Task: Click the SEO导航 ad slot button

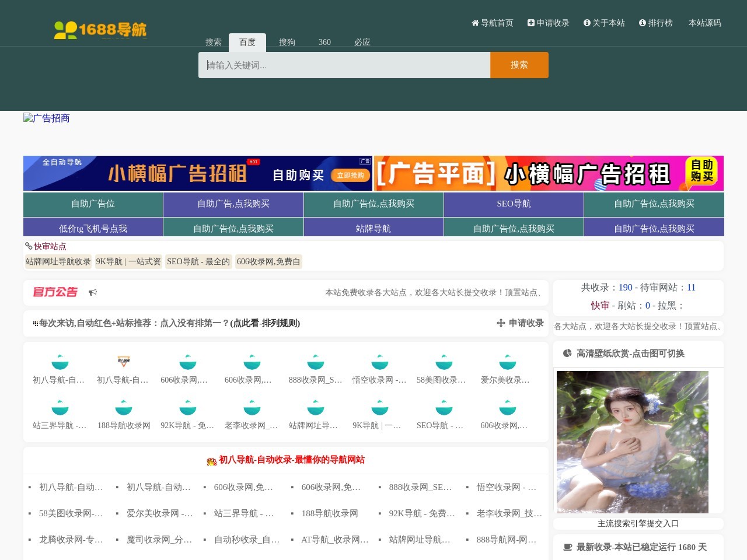Action: tap(514, 204)
